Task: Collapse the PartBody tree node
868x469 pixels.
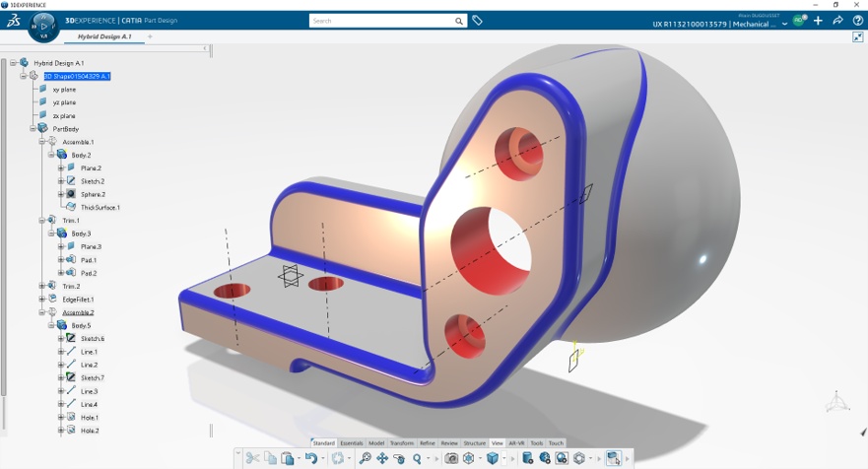Action: [x=33, y=128]
